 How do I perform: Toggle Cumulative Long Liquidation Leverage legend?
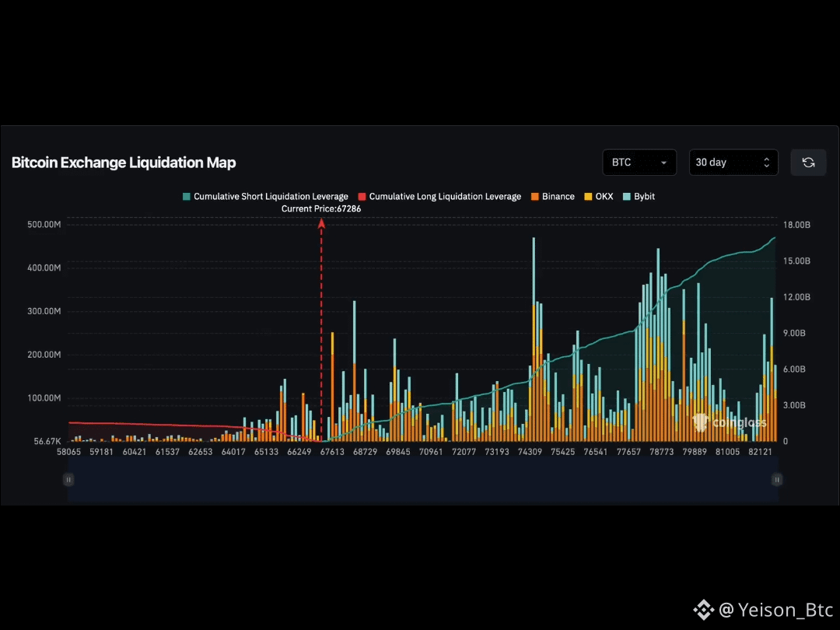point(439,197)
